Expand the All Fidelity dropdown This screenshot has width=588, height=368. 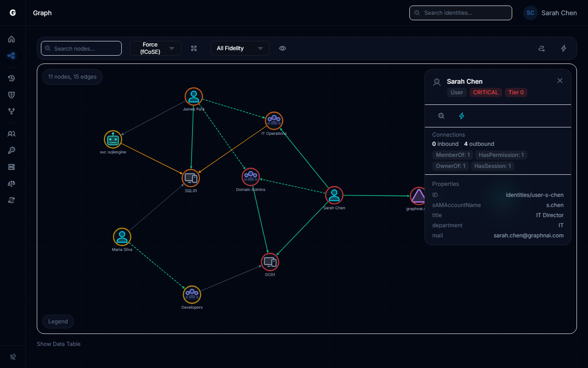point(240,48)
